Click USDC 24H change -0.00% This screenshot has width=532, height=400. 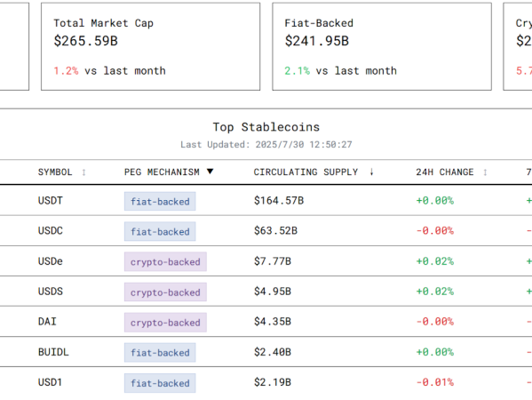435,231
